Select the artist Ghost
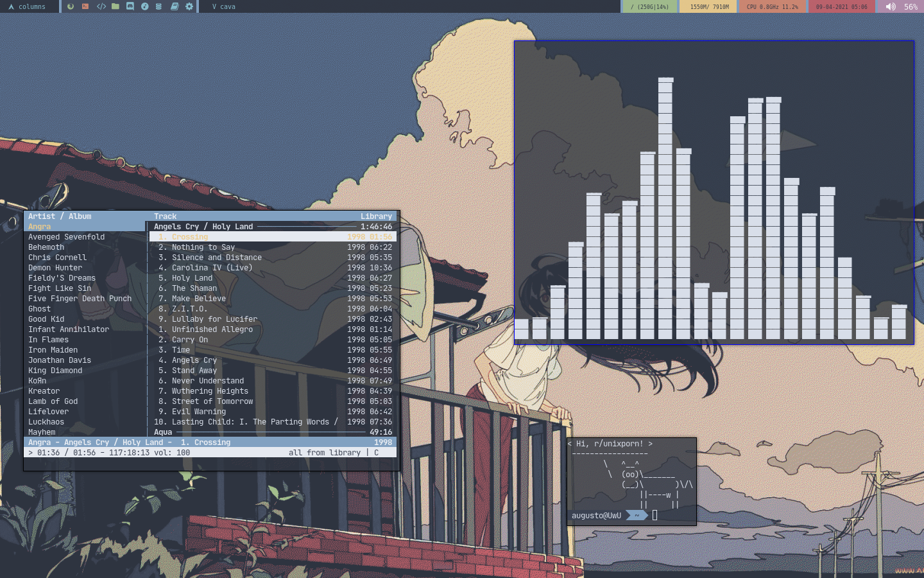924x578 pixels. [39, 309]
